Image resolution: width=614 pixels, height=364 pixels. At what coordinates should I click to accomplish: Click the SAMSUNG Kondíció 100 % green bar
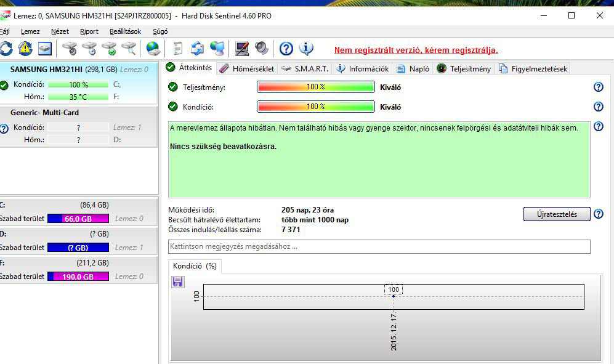[78, 84]
